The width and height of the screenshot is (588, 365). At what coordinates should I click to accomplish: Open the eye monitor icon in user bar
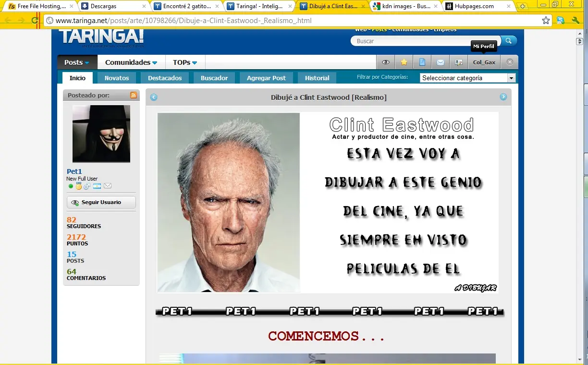point(385,62)
